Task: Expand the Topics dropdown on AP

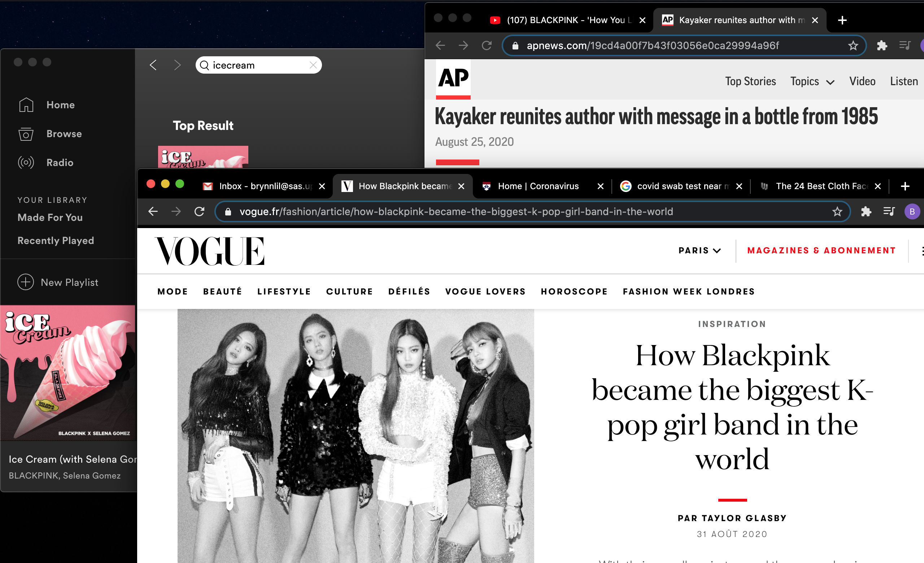Action: tap(812, 81)
